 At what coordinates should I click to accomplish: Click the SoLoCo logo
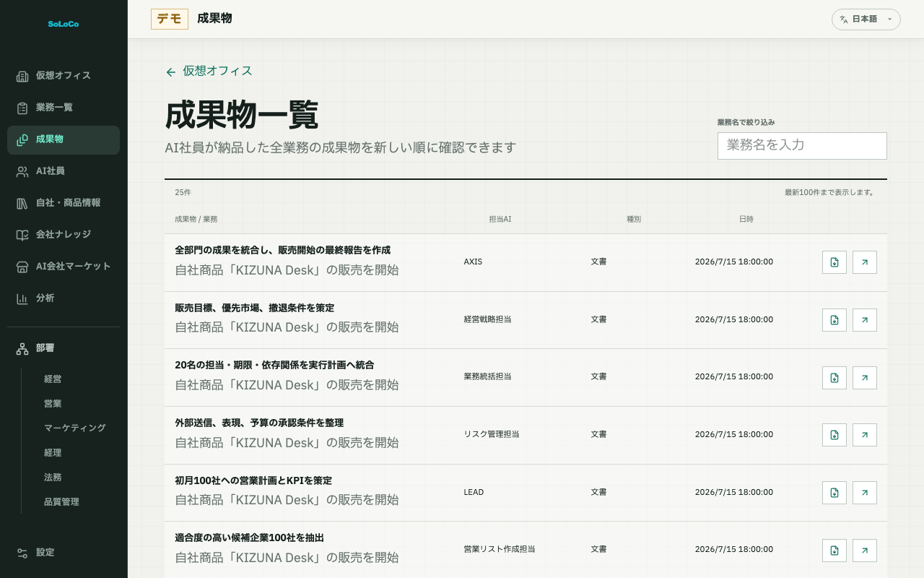tap(64, 24)
